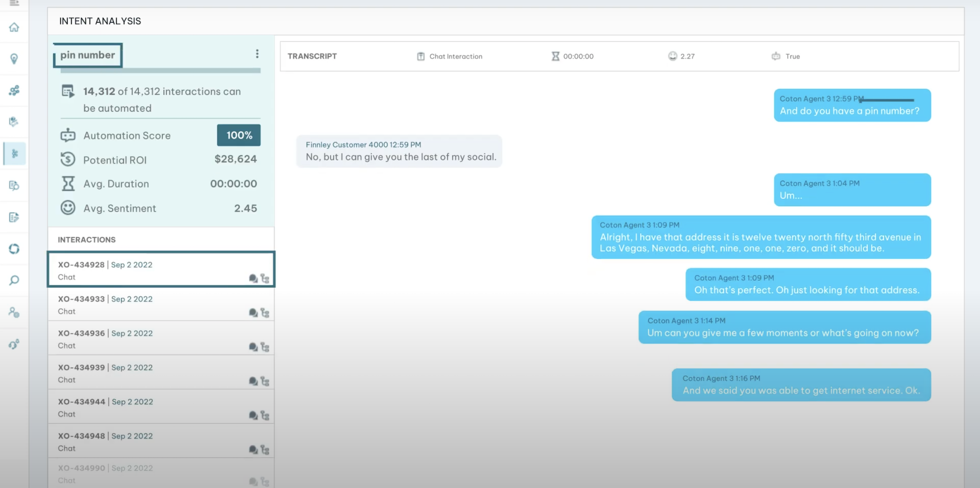The image size is (980, 488).
Task: Click the transcript sentiment smiley 2.27
Action: 673,56
